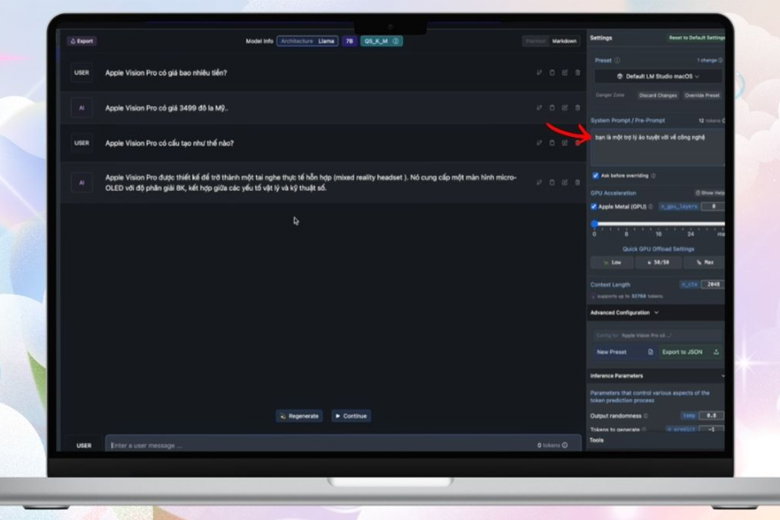Copy the message "có cấu tạo như thế nào?"

pos(552,143)
